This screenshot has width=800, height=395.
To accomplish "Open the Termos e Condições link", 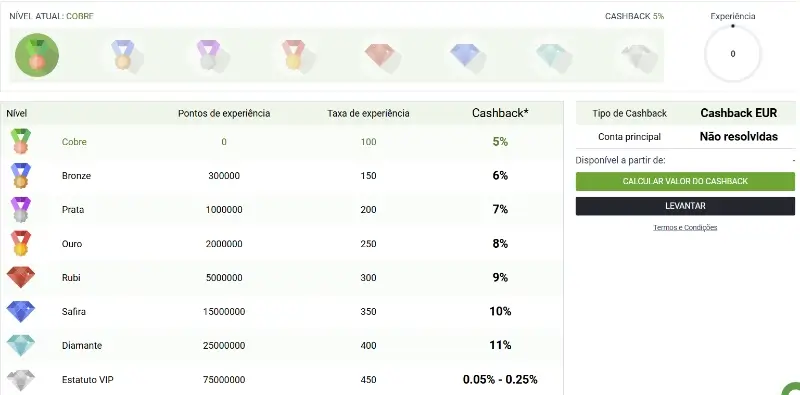I will point(685,228).
